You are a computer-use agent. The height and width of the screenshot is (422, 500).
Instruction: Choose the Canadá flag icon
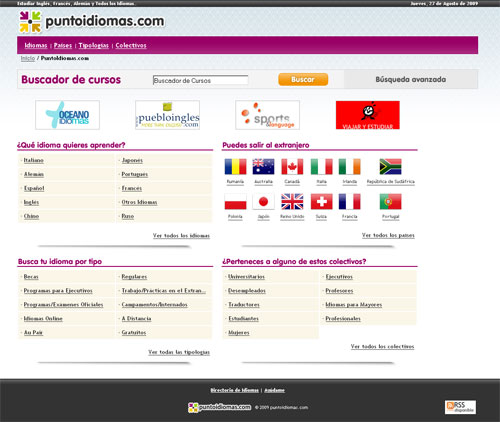292,167
